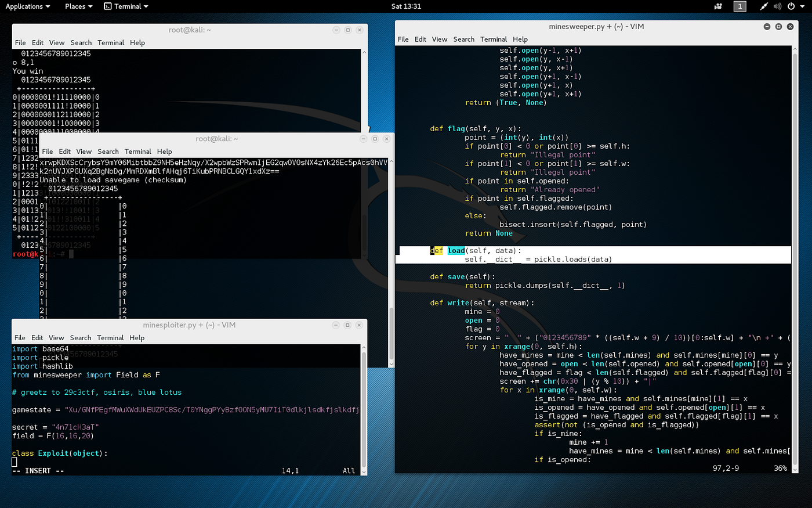Open View menu in top root@kali terminal
The height and width of the screenshot is (508, 812).
[57, 43]
